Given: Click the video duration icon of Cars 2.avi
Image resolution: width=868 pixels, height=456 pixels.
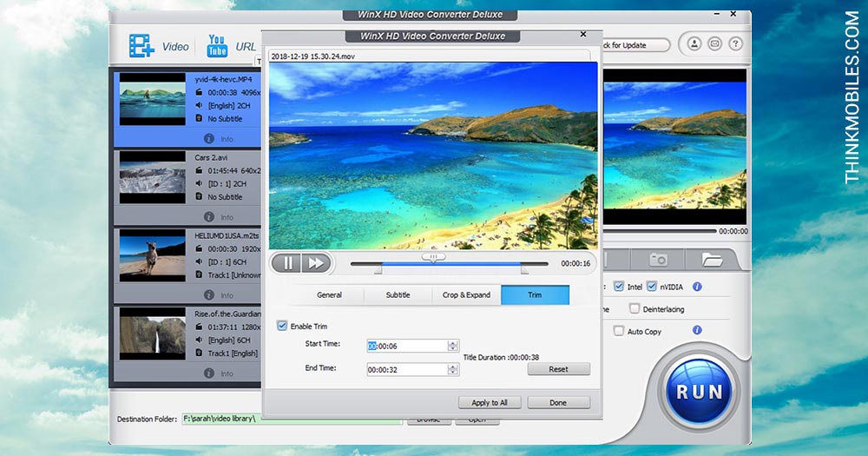Looking at the screenshot, I should (x=199, y=170).
